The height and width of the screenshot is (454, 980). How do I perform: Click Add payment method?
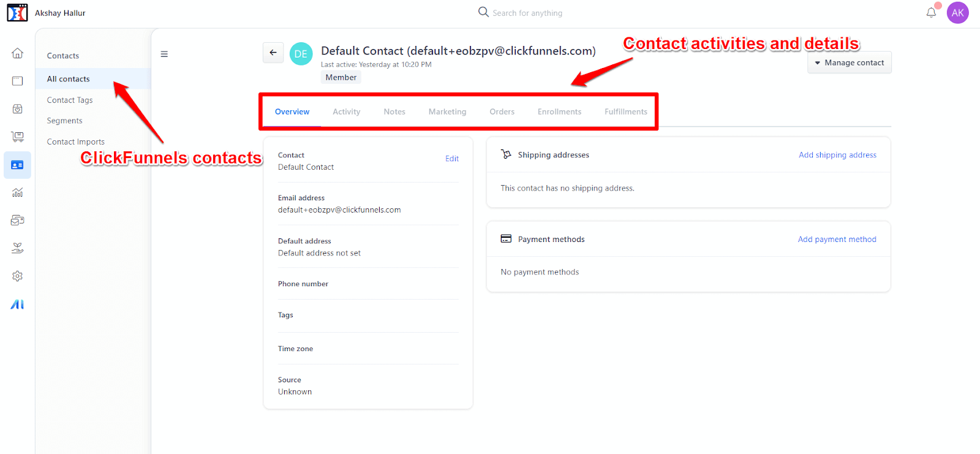coord(837,239)
